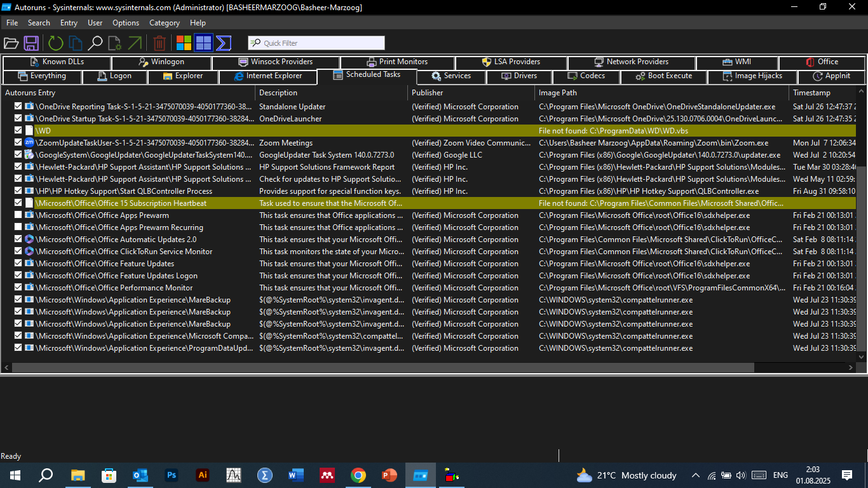Switch to the WMI tab

736,62
